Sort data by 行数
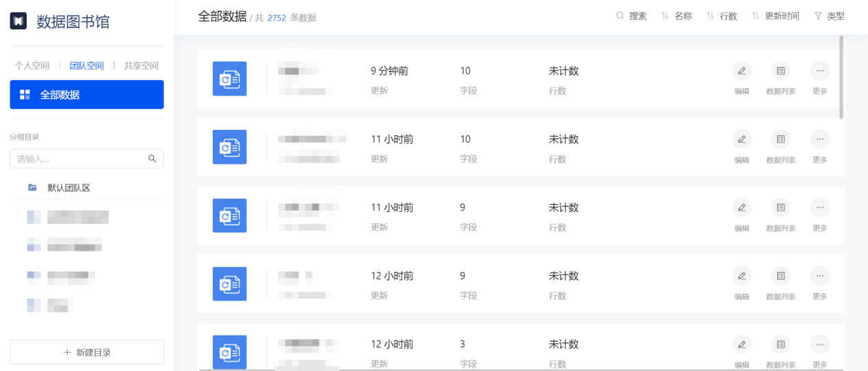Screen dimensions: 868x371 722,16
